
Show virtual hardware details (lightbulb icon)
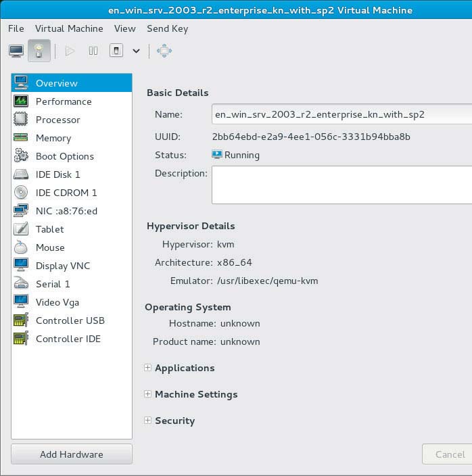[x=39, y=51]
